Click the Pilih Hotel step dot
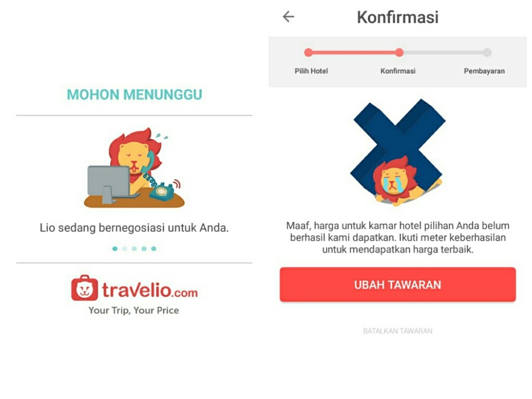The image size is (532, 399). pos(309,52)
